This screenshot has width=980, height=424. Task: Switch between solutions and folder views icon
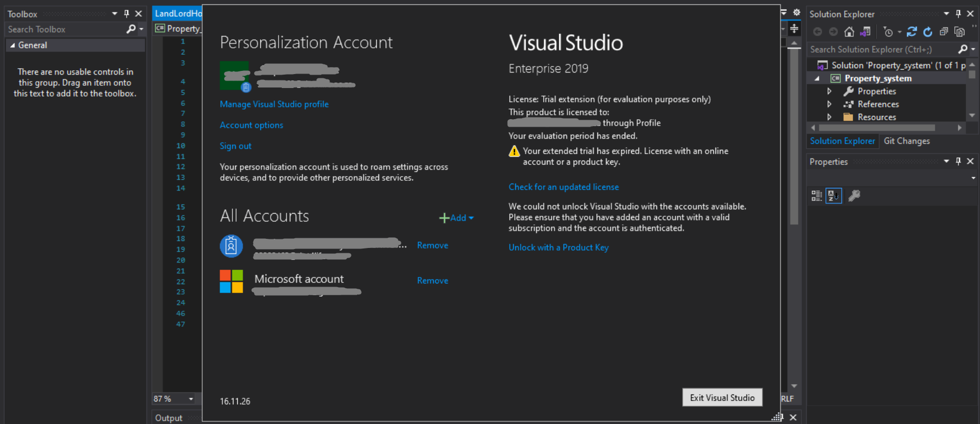pos(865,32)
